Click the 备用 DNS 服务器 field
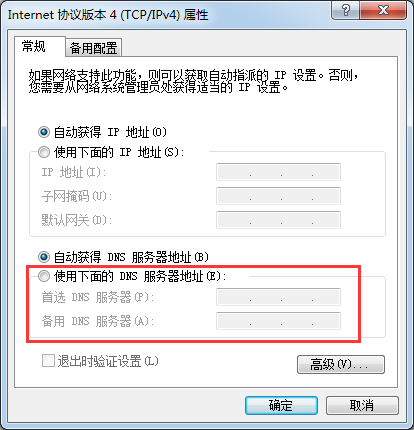This screenshot has width=414, height=430. pyautogui.click(x=278, y=321)
